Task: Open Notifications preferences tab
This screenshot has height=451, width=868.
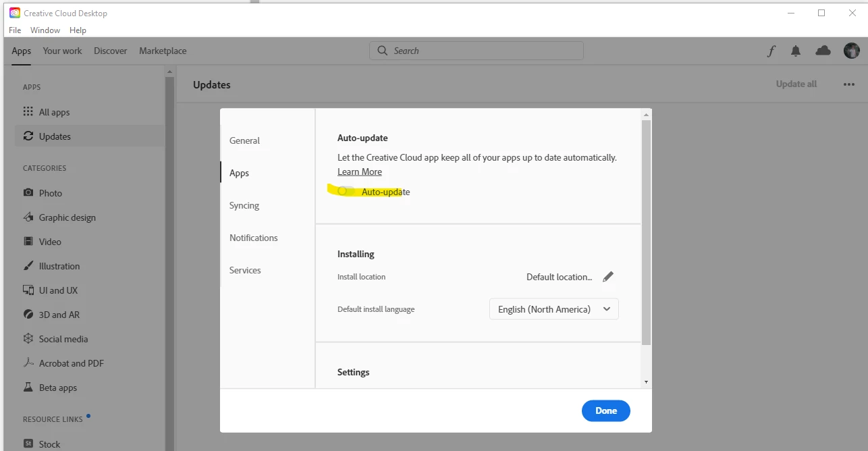Action: [x=253, y=238]
